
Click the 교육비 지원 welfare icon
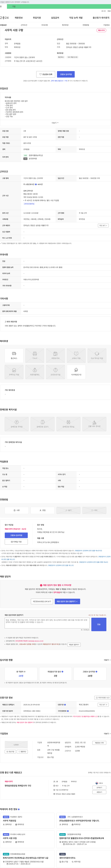pos(76,356)
